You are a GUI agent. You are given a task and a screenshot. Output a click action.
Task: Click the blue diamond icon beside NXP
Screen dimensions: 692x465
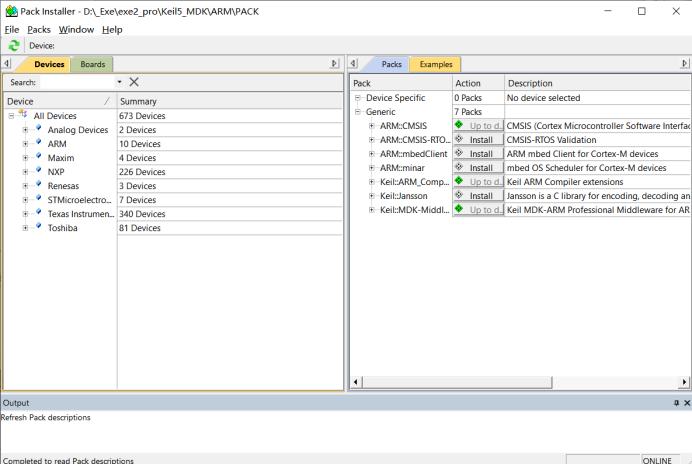39,170
